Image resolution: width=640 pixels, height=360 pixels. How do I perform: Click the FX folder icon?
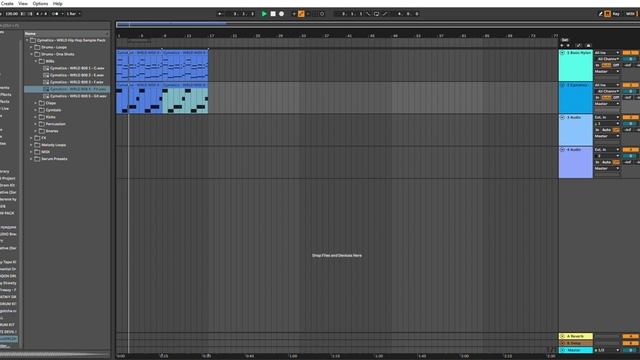37,138
